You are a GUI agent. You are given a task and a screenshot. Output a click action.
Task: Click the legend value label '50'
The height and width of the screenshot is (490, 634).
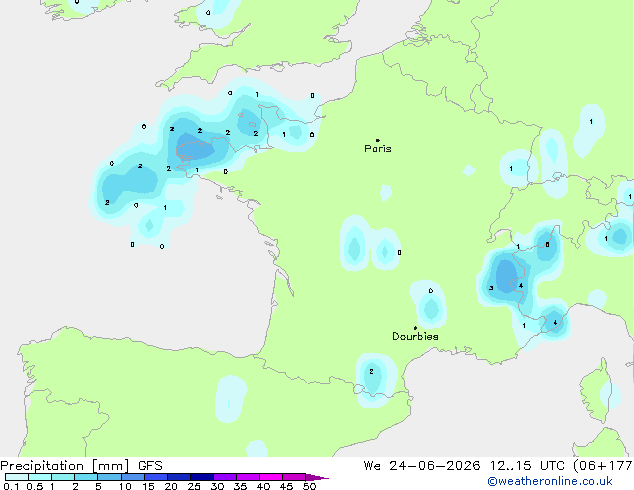[309, 486]
